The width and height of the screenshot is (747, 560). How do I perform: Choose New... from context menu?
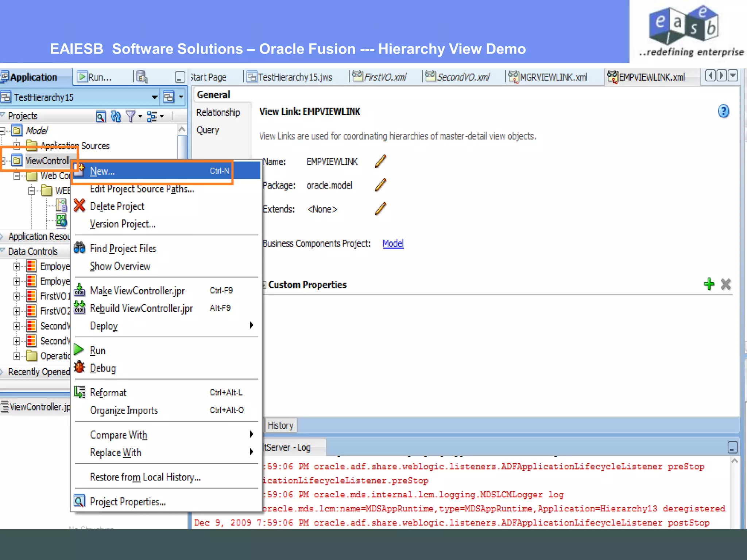[166, 171]
